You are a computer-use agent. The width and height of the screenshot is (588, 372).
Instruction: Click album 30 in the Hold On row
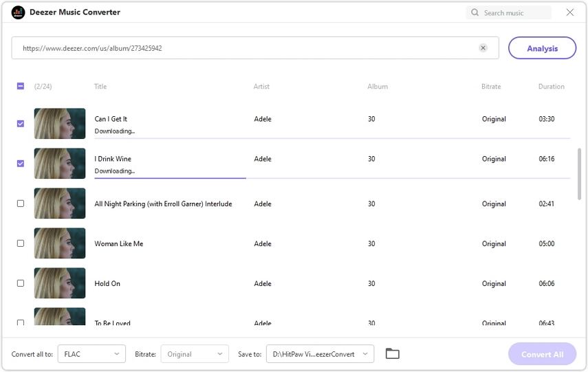371,283
